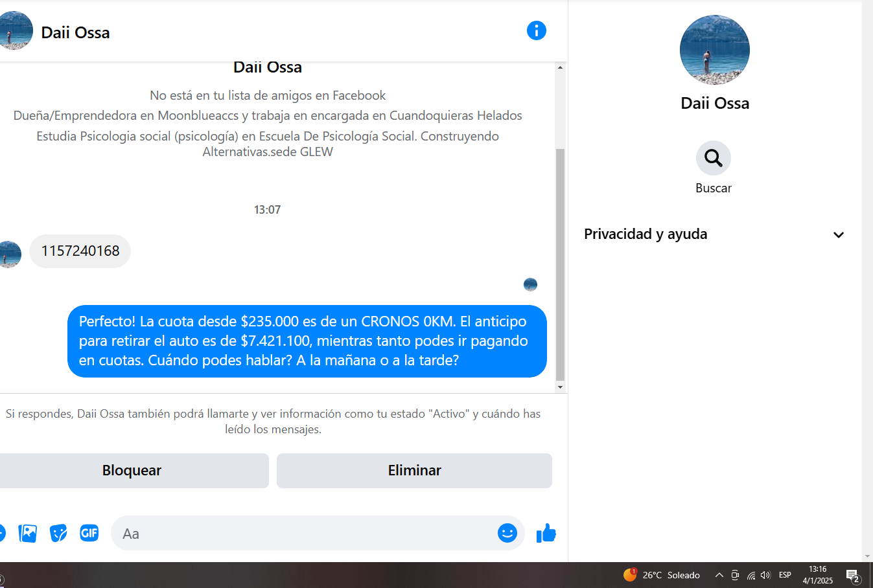The image size is (873, 588).
Task: Click the Bloquear button
Action: (x=132, y=471)
